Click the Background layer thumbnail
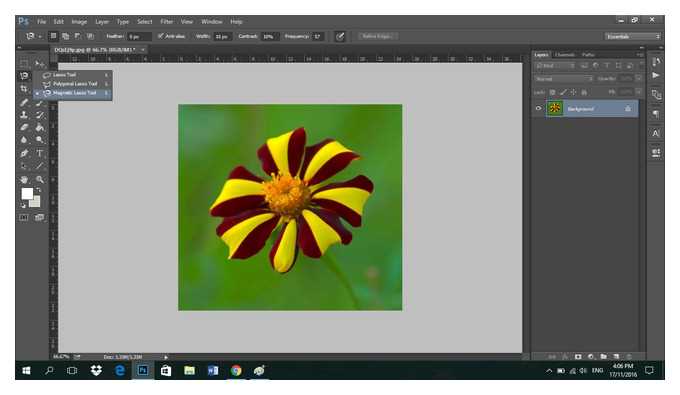 (x=555, y=108)
